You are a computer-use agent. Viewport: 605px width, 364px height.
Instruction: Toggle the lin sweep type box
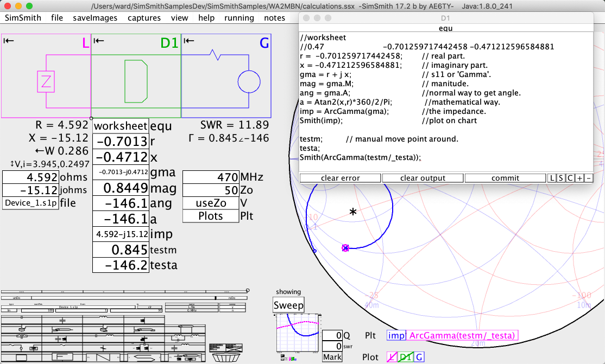pyautogui.click(x=9, y=310)
